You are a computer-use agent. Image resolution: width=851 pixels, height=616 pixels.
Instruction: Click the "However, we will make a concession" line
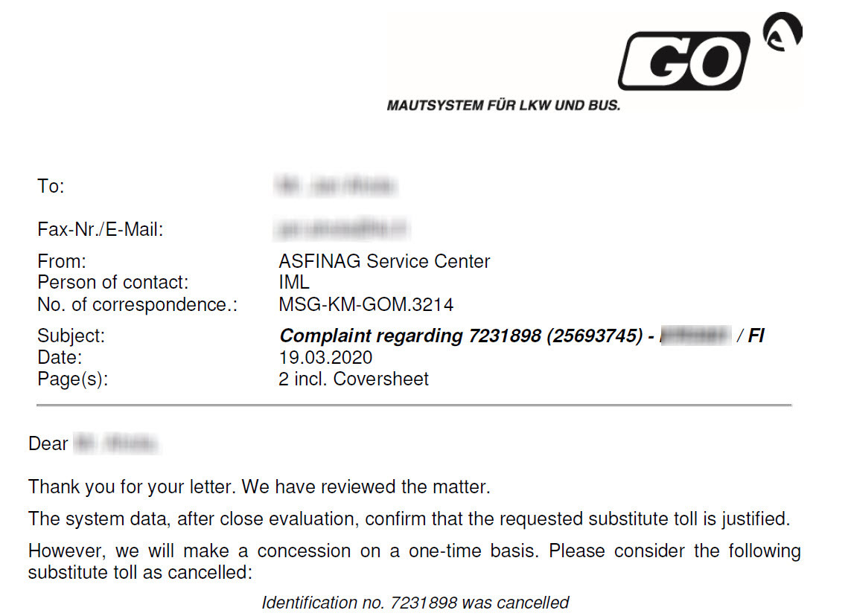click(414, 551)
